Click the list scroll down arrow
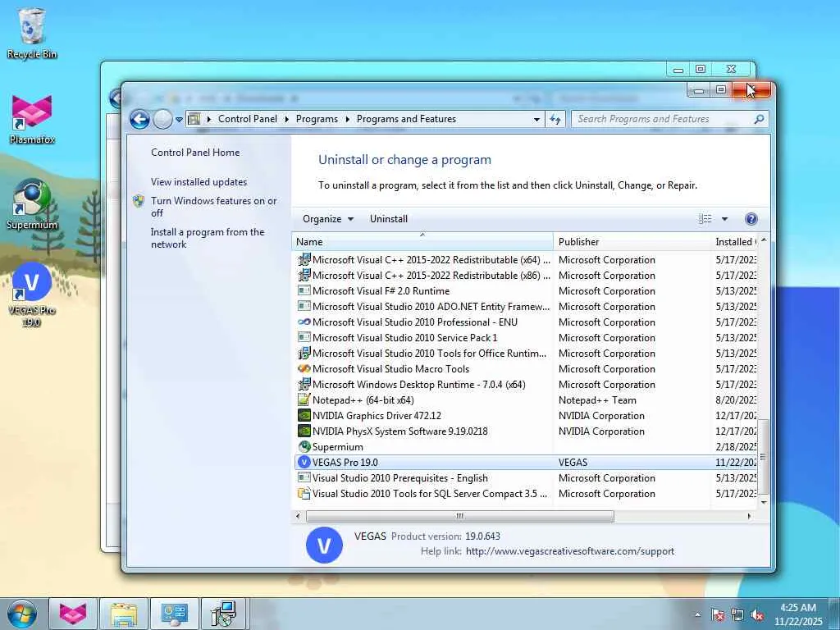Viewport: 840px width, 630px height. tap(764, 502)
